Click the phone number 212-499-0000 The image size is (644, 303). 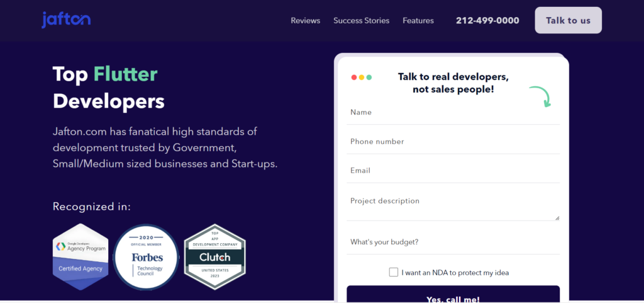(x=487, y=21)
